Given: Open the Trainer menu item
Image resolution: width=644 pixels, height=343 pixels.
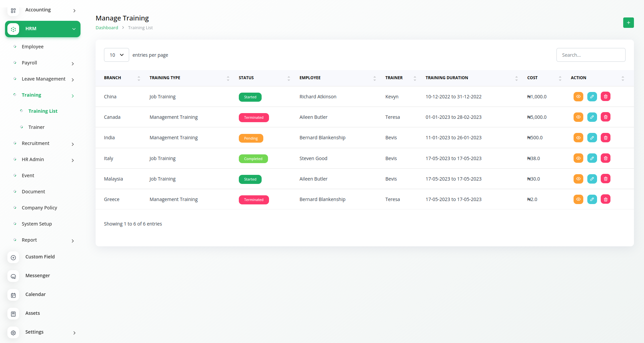Looking at the screenshot, I should tap(36, 127).
